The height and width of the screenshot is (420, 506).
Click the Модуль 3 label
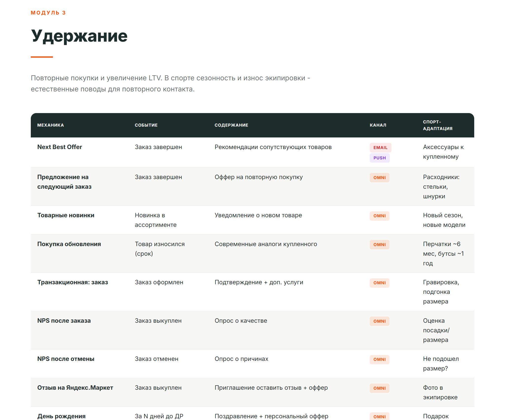48,13
